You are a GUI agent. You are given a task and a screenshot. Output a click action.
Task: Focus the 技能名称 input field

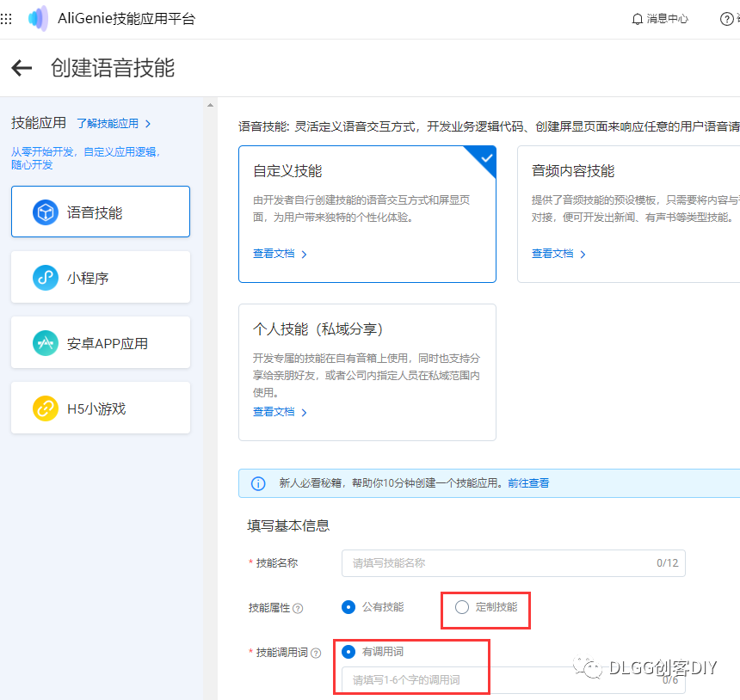click(x=514, y=563)
